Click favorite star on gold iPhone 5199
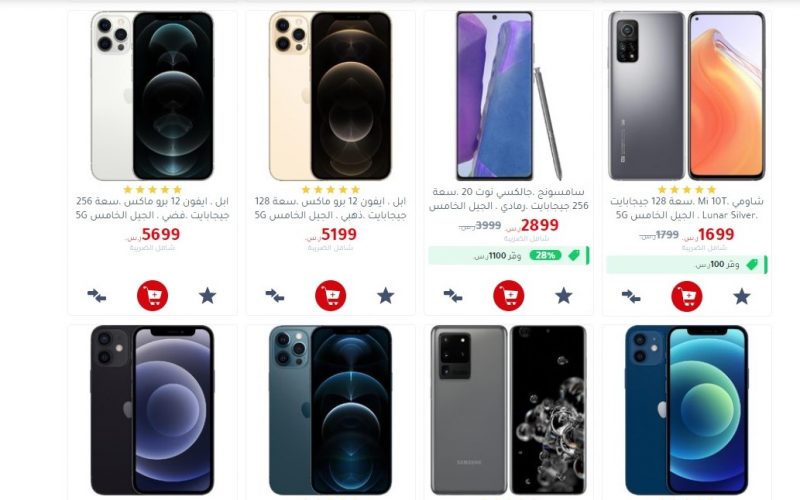The width and height of the screenshot is (800, 500). pos(386,295)
